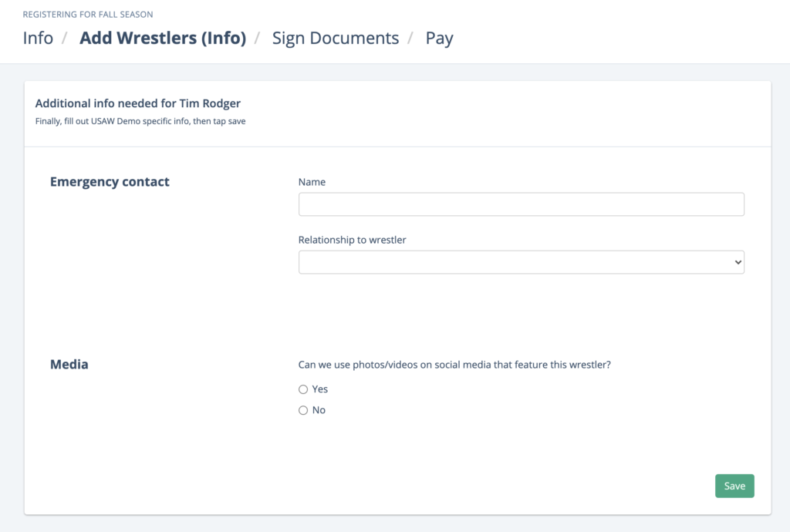The height and width of the screenshot is (532, 790).
Task: Select No for social media photos
Action: (x=302, y=411)
